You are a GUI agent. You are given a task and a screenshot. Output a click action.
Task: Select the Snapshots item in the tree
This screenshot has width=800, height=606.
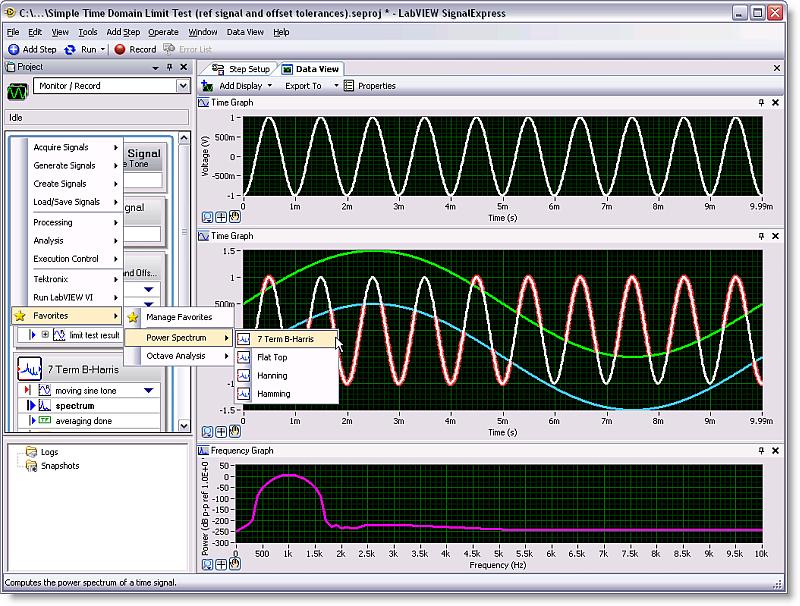click(61, 466)
